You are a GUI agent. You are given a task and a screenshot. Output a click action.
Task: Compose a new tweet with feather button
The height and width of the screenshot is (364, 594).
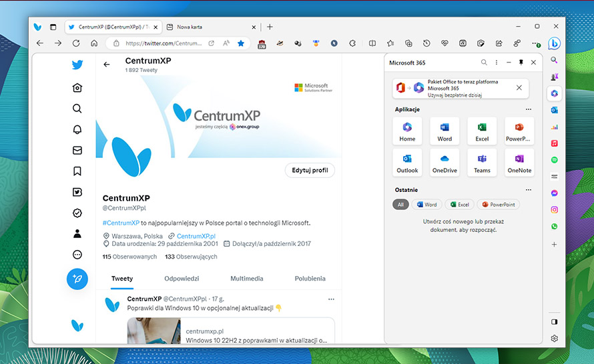point(77,279)
